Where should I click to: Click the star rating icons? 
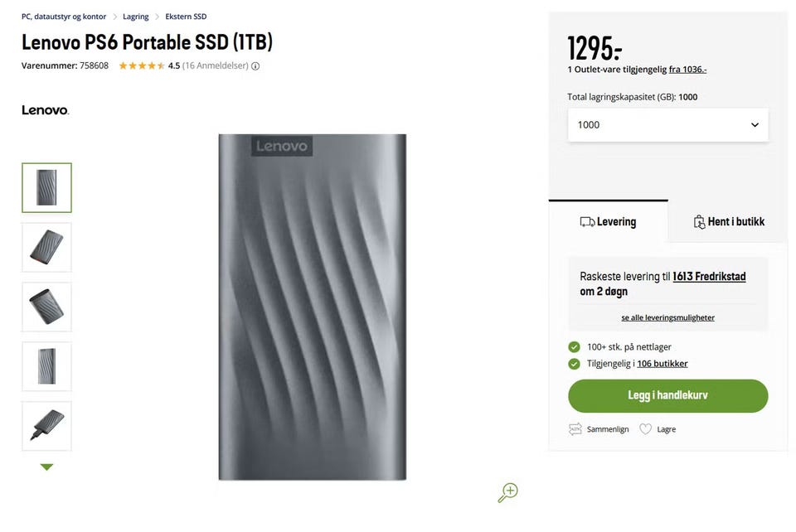tap(142, 66)
